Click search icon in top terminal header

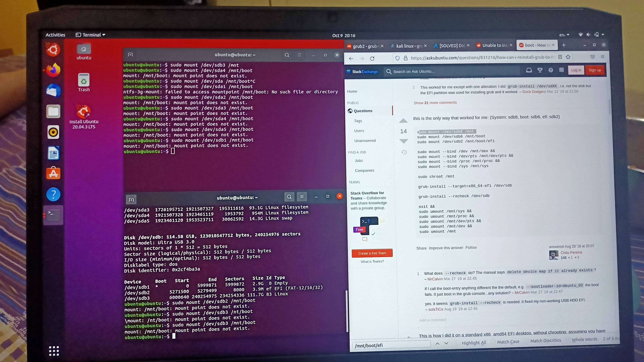coord(287,55)
